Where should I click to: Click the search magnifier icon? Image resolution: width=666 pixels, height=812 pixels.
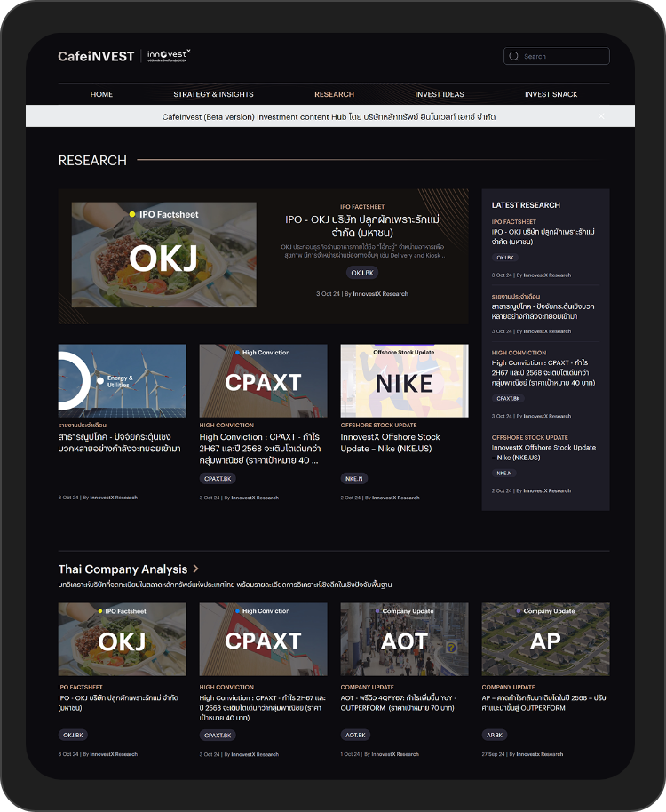click(513, 57)
